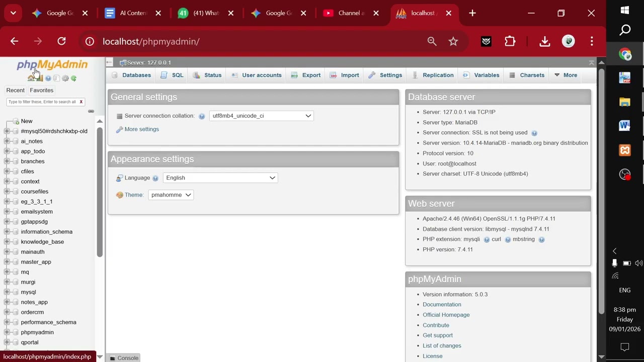Open the Charsets tab
Screen dimensions: 644x362
pos(527,75)
